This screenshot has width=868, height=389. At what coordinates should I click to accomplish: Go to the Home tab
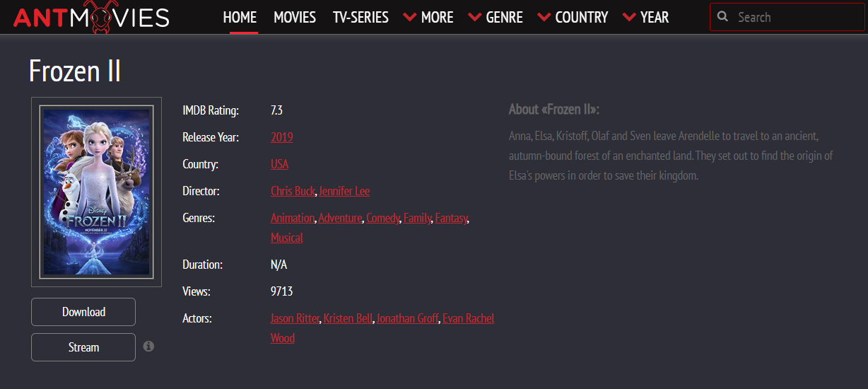[240, 18]
